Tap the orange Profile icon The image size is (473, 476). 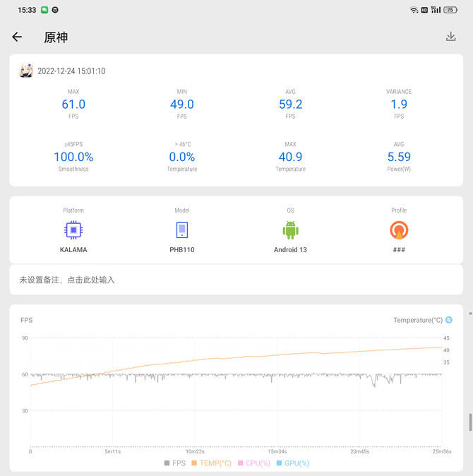pyautogui.click(x=399, y=230)
